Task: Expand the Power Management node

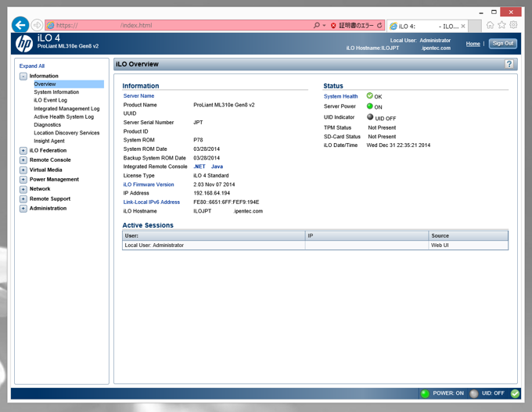Action: point(23,180)
